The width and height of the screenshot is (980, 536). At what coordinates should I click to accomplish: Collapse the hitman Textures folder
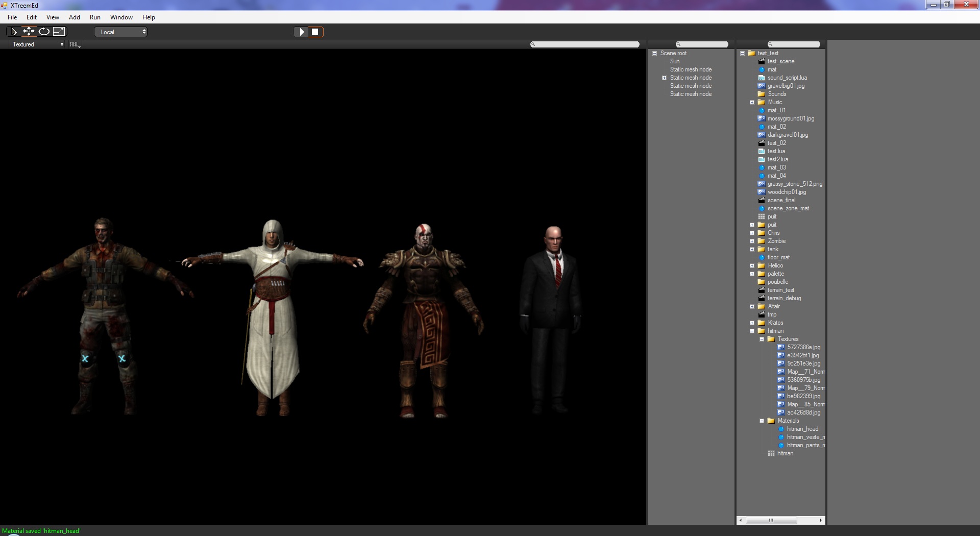tap(762, 339)
